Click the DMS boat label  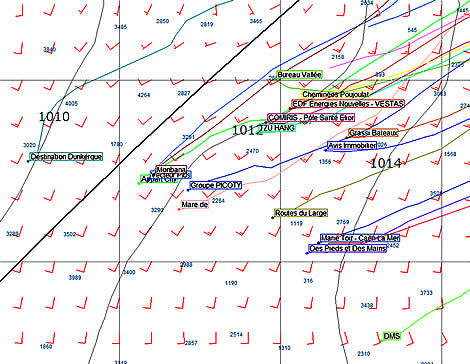[x=392, y=336]
